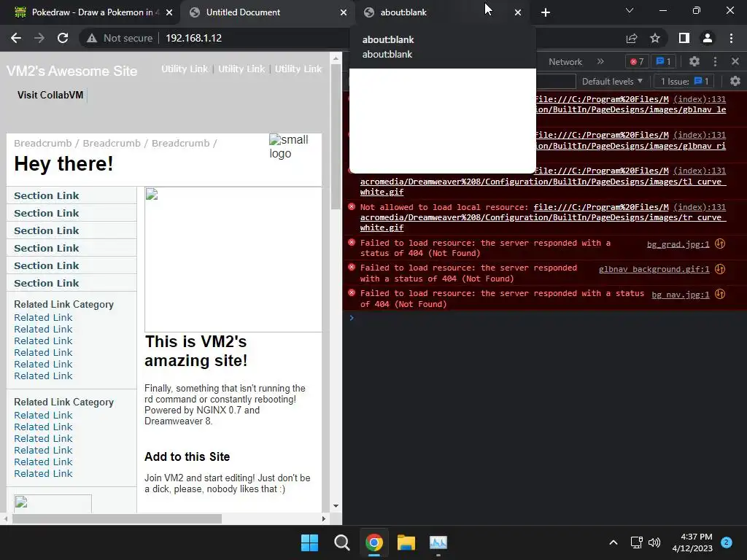Image resolution: width=747 pixels, height=560 pixels.
Task: Open Windows Start menu
Action: 309,542
